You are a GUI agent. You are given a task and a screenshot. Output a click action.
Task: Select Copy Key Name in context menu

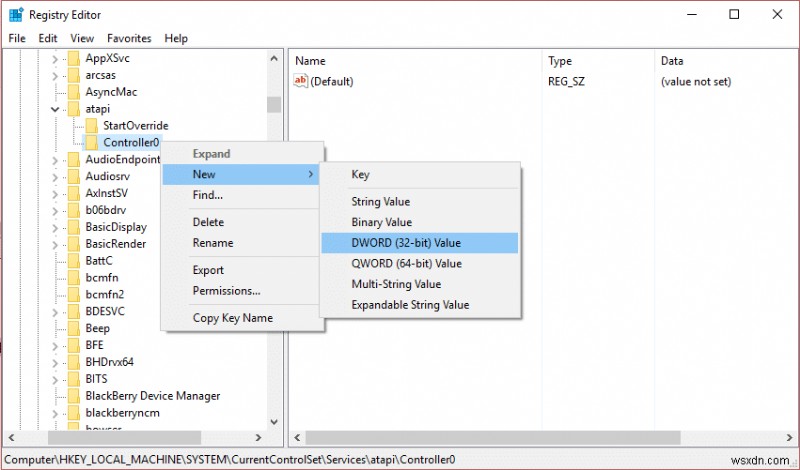pos(241,318)
